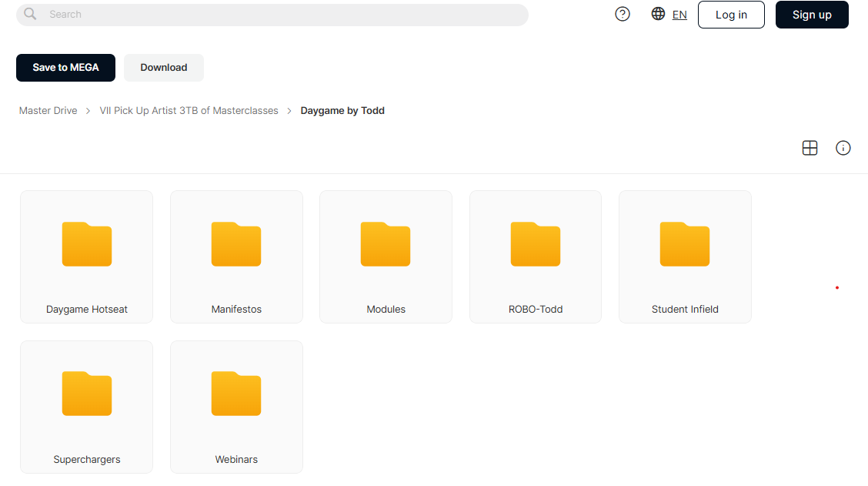Open the info panel icon
Screen dimensions: 868x486
pos(843,148)
